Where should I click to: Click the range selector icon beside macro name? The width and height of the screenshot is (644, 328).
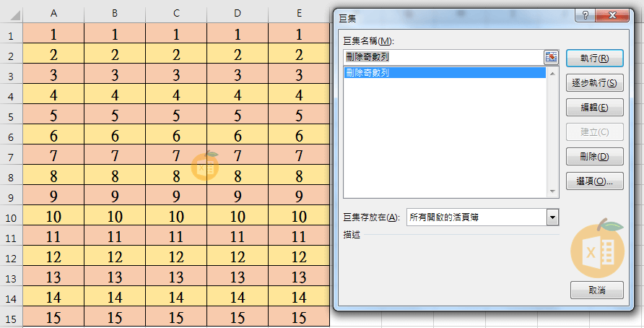pos(552,57)
